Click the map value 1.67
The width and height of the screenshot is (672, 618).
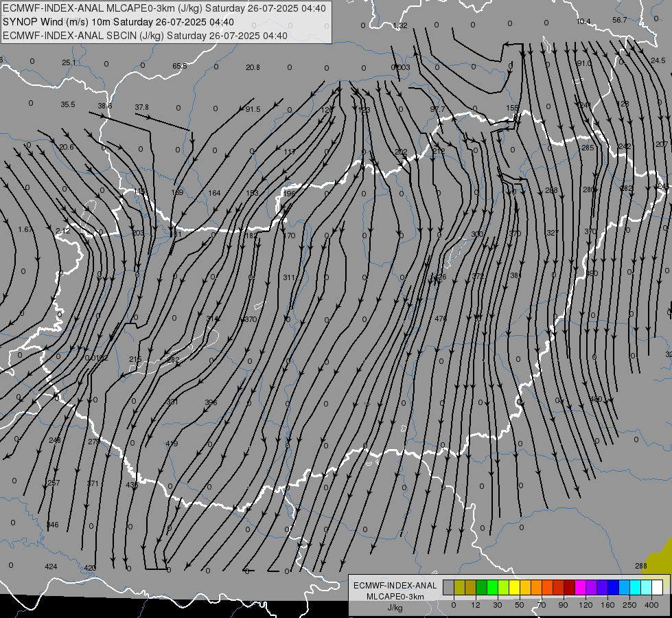point(25,229)
